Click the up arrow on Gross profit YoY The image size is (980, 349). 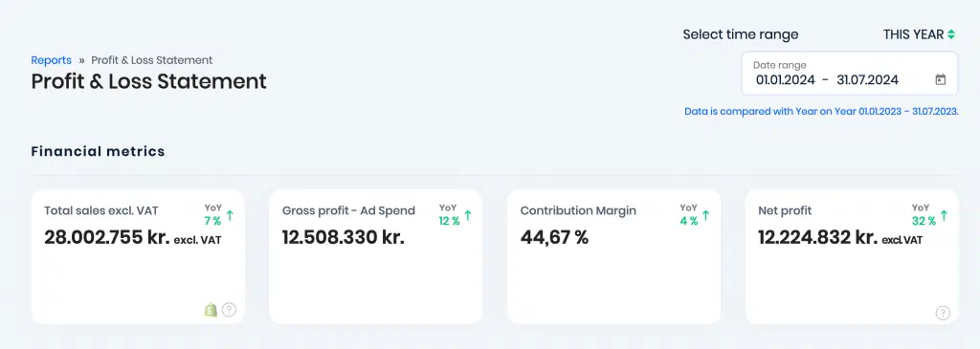point(467,215)
